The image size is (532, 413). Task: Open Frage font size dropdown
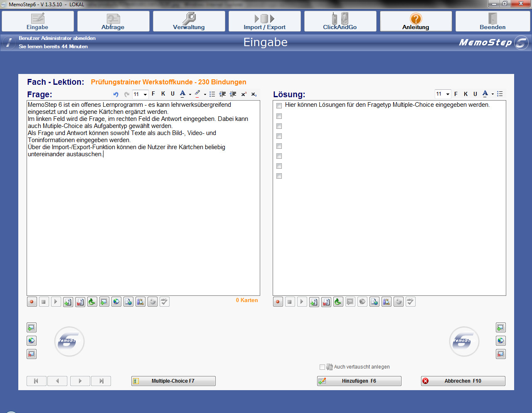145,94
